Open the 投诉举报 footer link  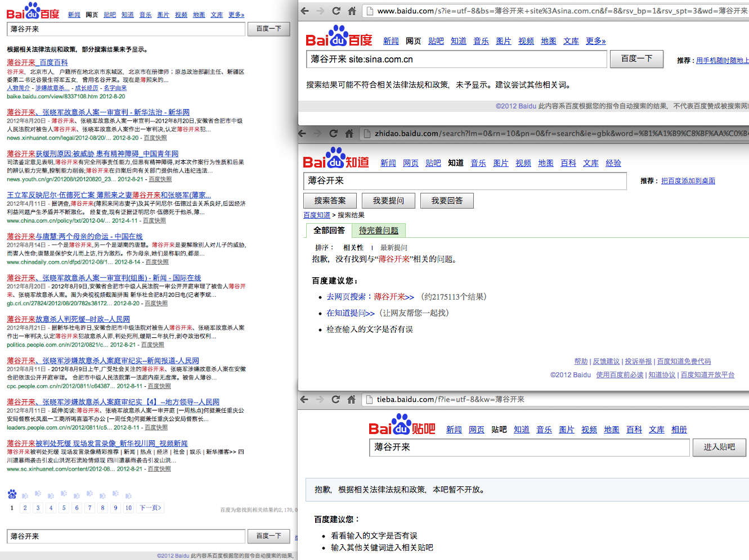click(x=638, y=362)
